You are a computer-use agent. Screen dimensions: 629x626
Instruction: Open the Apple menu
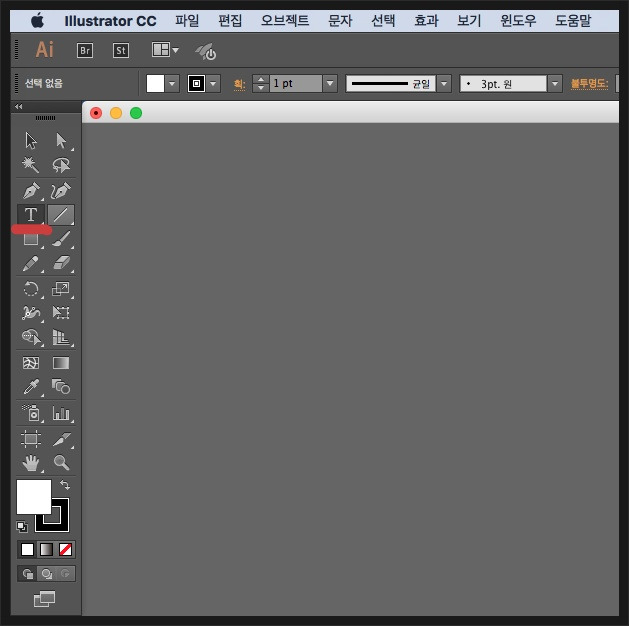coord(37,20)
